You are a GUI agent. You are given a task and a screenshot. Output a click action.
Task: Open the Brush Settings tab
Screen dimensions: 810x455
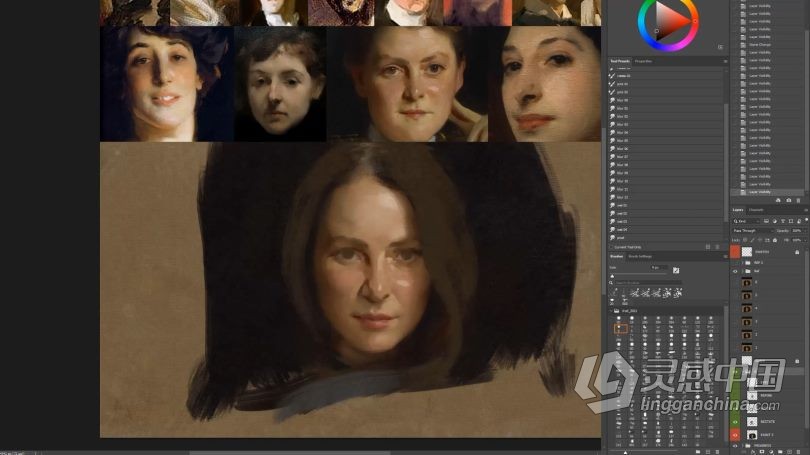coord(640,256)
